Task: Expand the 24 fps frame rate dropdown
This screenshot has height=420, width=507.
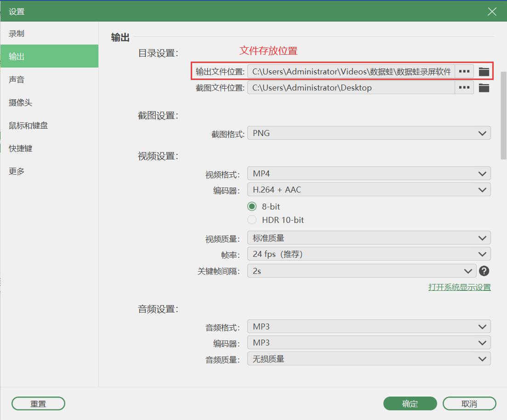Action: [x=369, y=254]
